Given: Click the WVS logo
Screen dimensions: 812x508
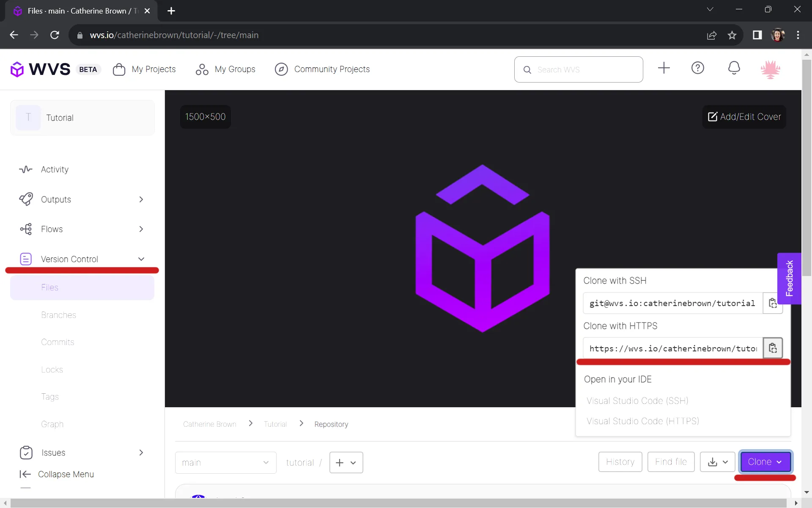Looking at the screenshot, I should click(x=41, y=69).
